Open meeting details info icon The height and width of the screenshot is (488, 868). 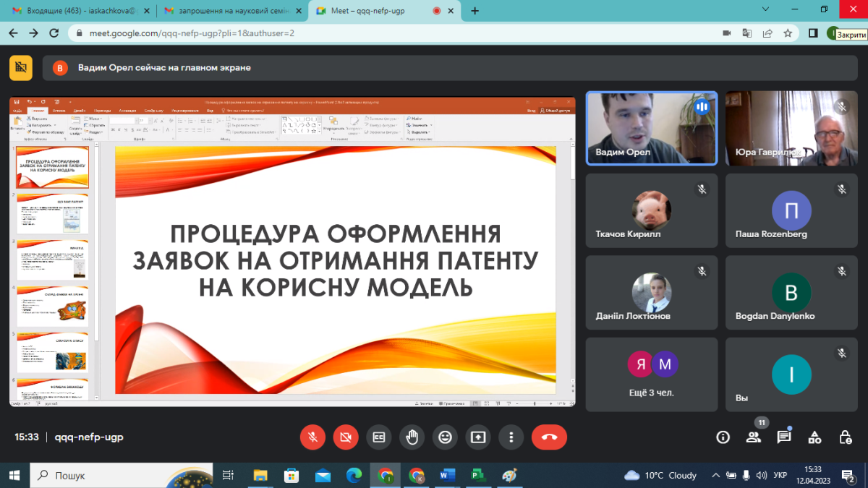coord(723,437)
